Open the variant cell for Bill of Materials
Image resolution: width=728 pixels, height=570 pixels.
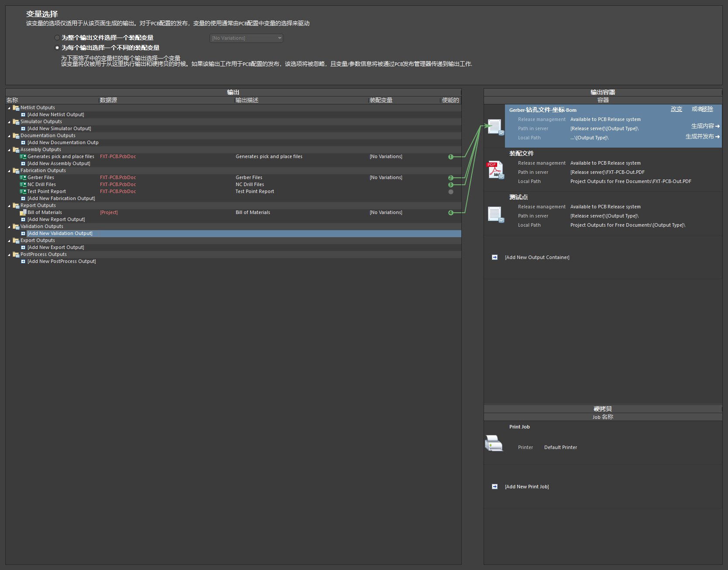pos(404,212)
